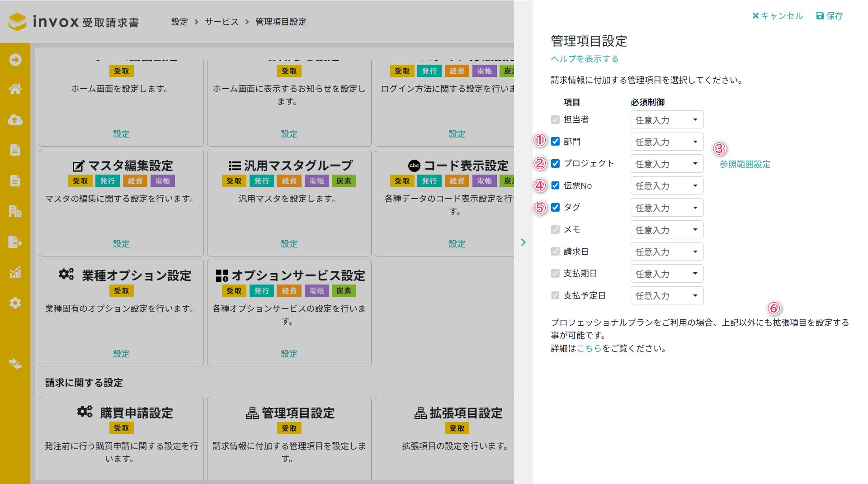Image resolution: width=868 pixels, height=484 pixels.
Task: Click 設定 under 汎用マスタグループ card
Action: pyautogui.click(x=289, y=244)
